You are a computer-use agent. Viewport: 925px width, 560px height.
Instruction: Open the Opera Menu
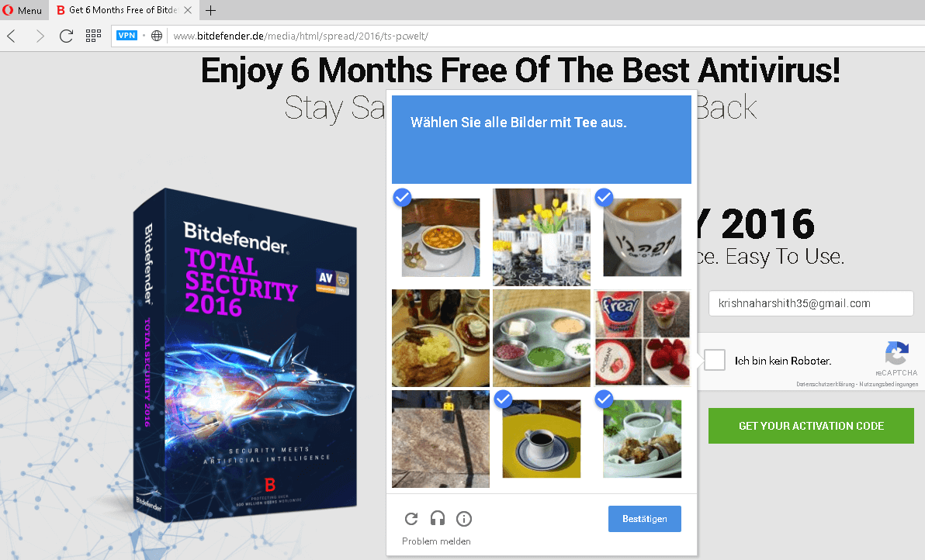click(x=23, y=10)
